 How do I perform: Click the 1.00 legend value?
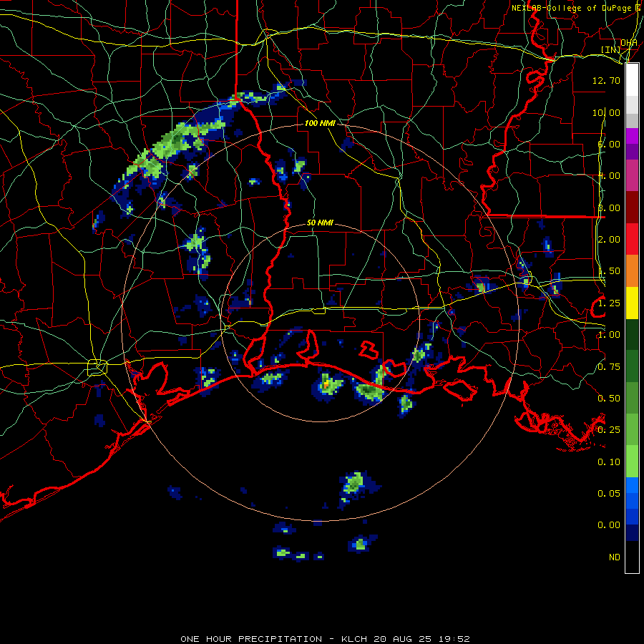coord(609,335)
